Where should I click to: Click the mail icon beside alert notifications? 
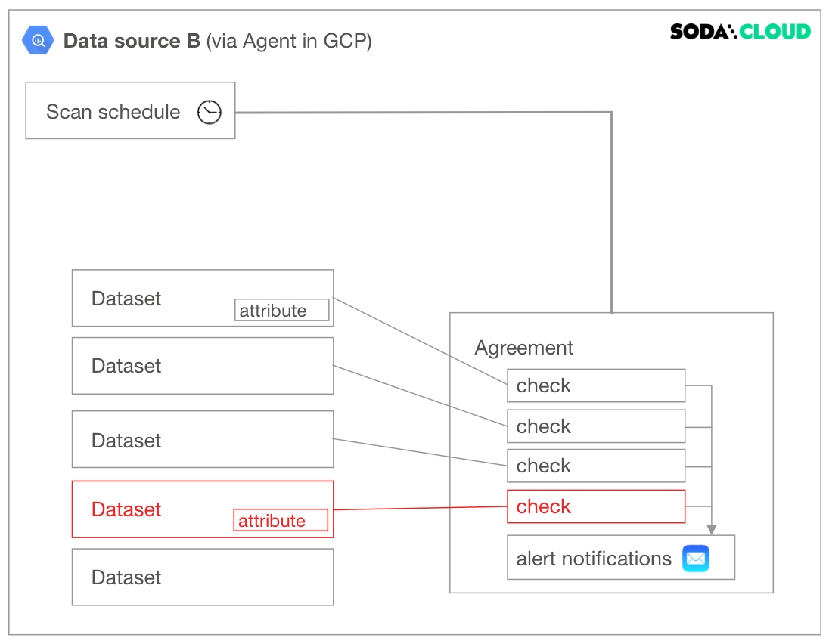click(696, 559)
